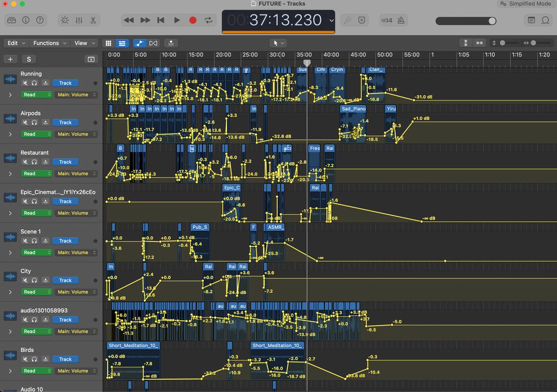This screenshot has width=557, height=392.
Task: Open Quick Help question mark icon
Action: point(40,20)
